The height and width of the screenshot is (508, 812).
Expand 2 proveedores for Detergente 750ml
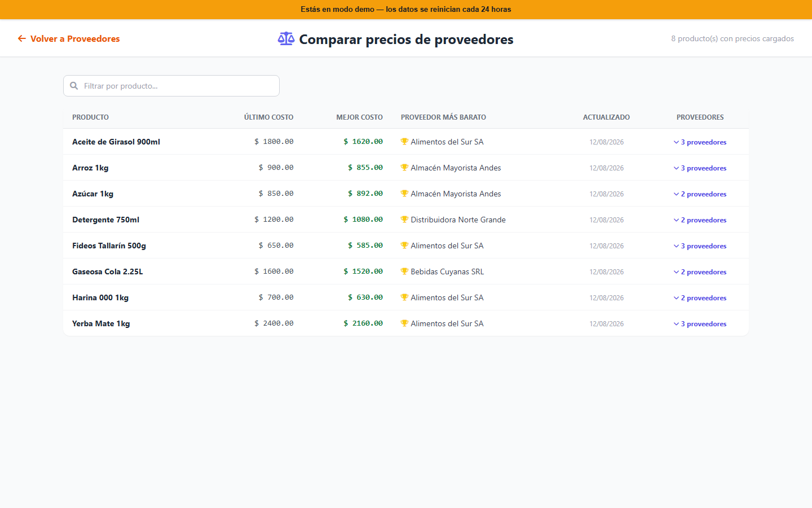700,220
